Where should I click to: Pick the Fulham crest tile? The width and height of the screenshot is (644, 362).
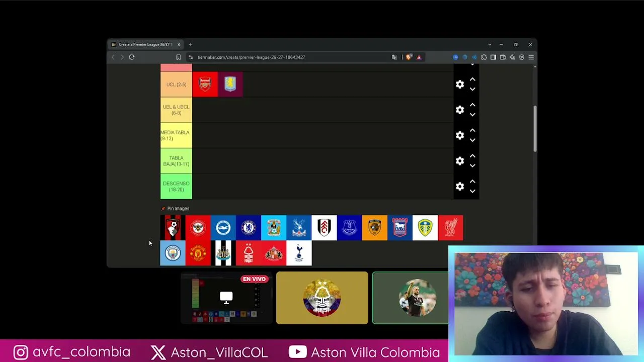tap(324, 228)
